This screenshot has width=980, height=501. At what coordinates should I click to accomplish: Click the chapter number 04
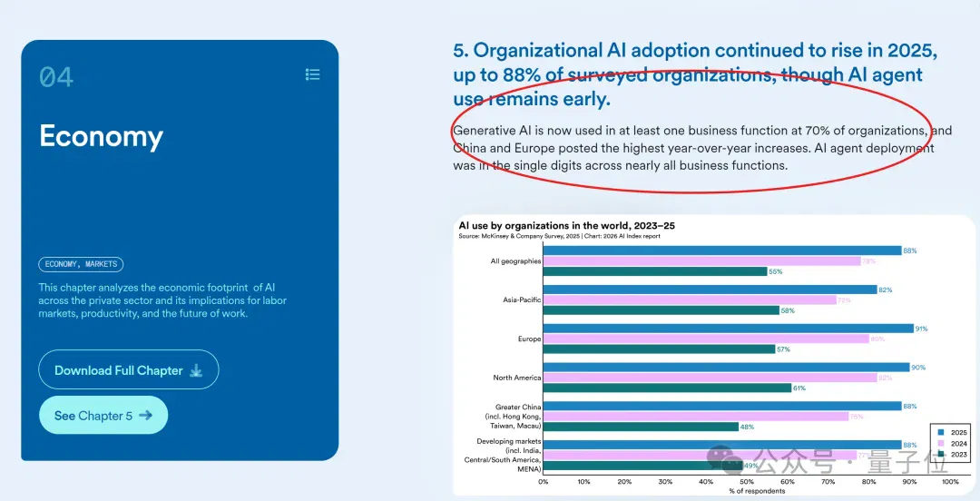[x=56, y=77]
